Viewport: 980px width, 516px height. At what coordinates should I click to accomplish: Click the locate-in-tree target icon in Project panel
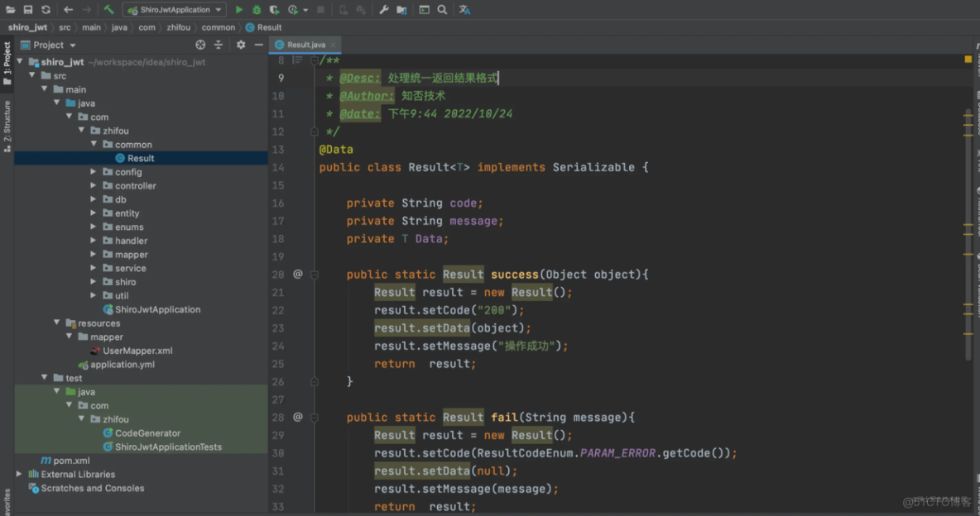[200, 45]
